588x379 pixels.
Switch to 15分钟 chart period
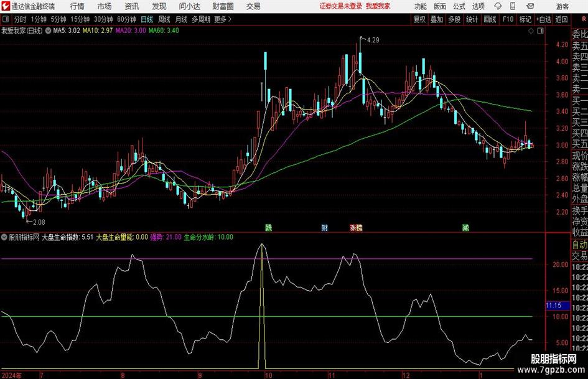tap(80, 19)
